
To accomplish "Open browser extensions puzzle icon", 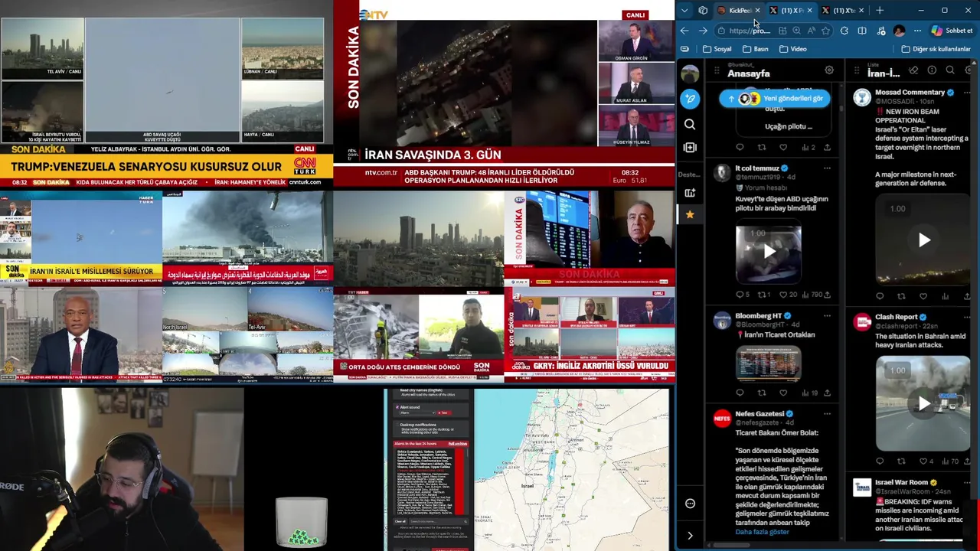I will pos(844,31).
